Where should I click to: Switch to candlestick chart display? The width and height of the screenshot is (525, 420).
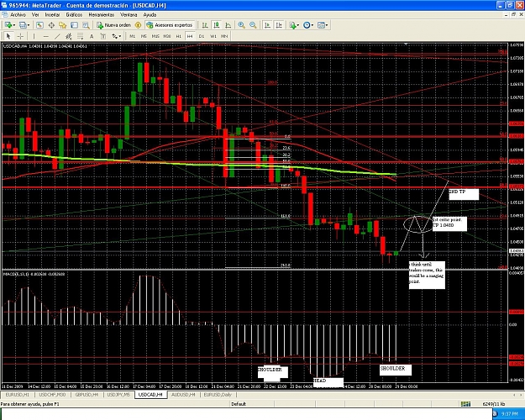[217, 25]
